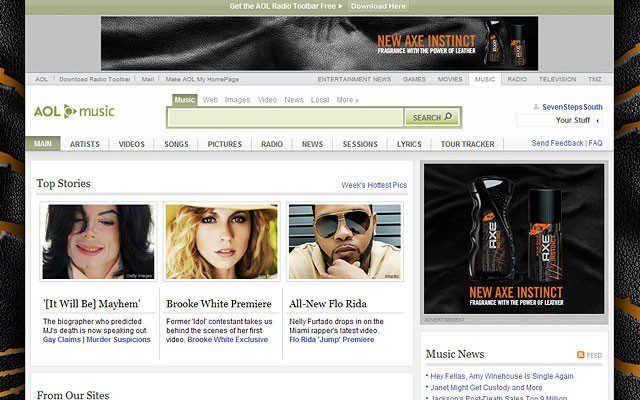This screenshot has width=640, height=400.
Task: Open the top AXE Instinct banner ad
Action: tap(319, 43)
